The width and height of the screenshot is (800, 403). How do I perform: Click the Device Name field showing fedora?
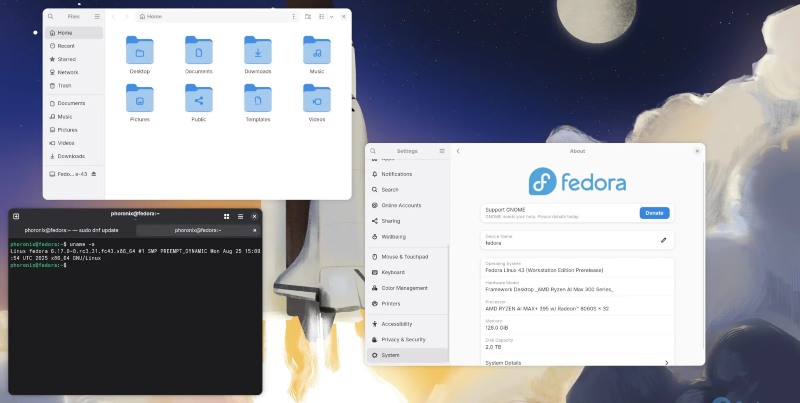click(577, 240)
